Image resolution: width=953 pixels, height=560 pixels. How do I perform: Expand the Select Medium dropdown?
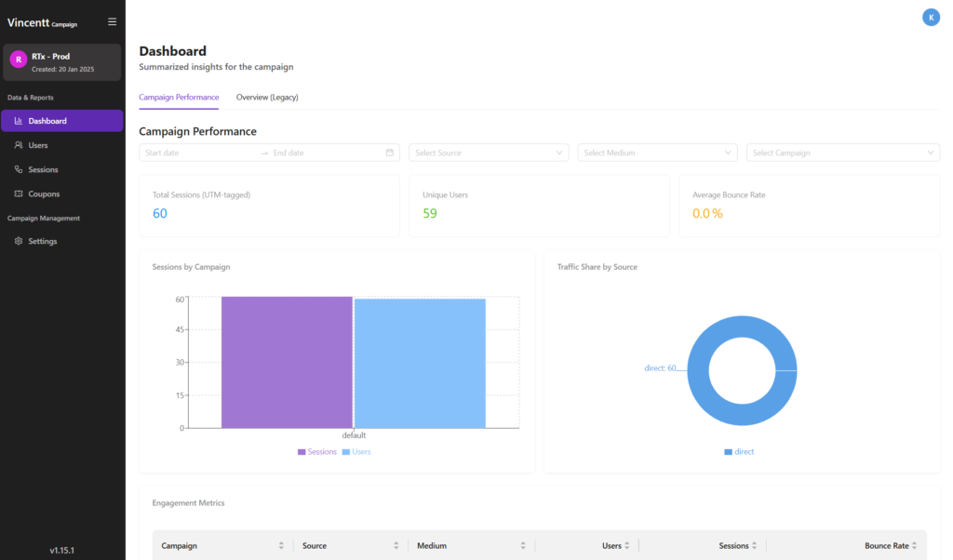point(657,153)
